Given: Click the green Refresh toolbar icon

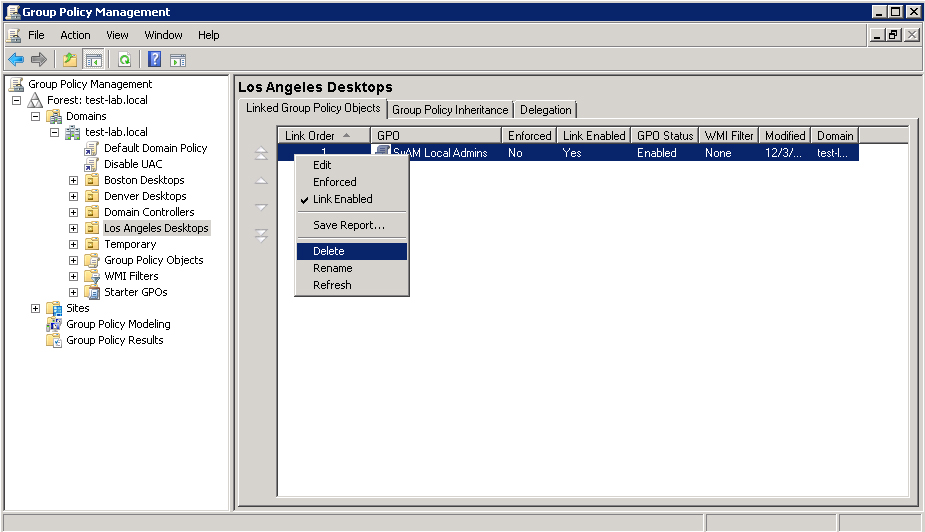Looking at the screenshot, I should (124, 60).
